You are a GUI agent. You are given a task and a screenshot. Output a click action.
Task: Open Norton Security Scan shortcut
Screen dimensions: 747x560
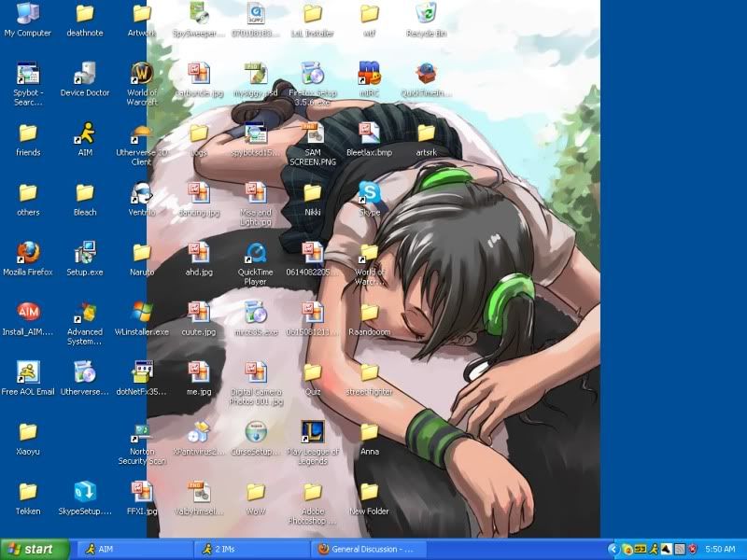click(x=142, y=442)
